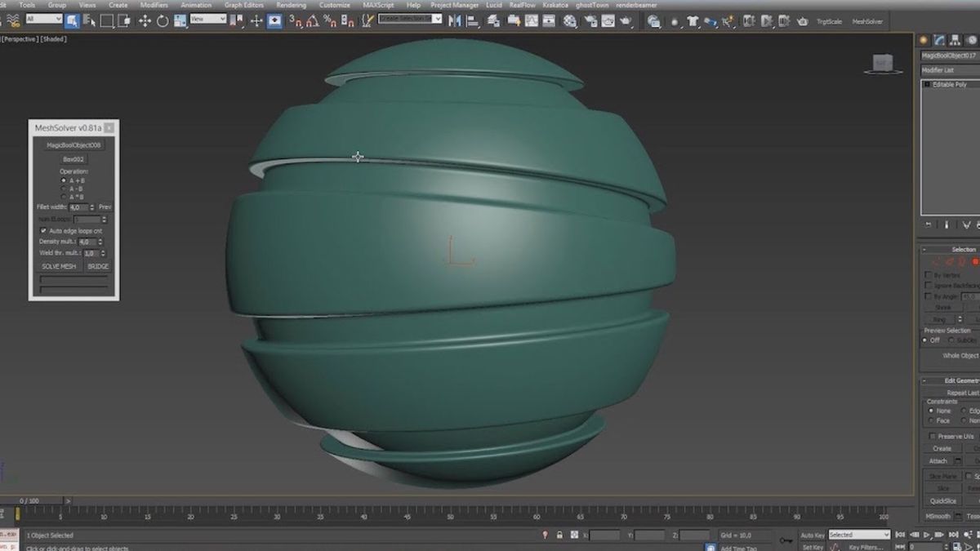980x551 pixels.
Task: Enable the Preserve UVs checkbox
Action: point(933,437)
